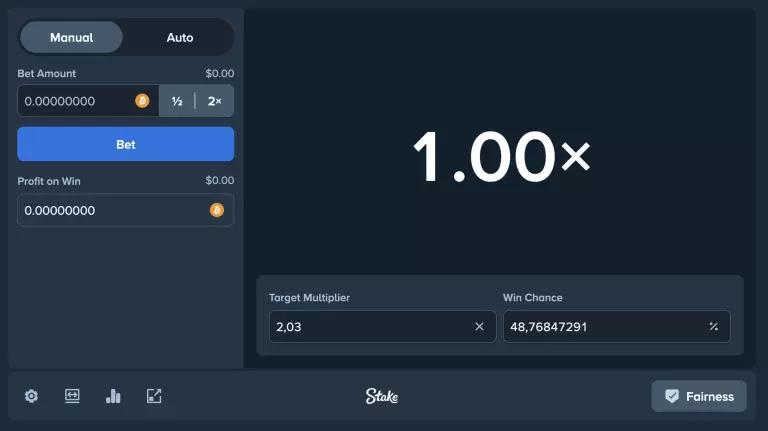Click the Bet Amount input field
This screenshot has width=768, height=431.
[88, 101]
